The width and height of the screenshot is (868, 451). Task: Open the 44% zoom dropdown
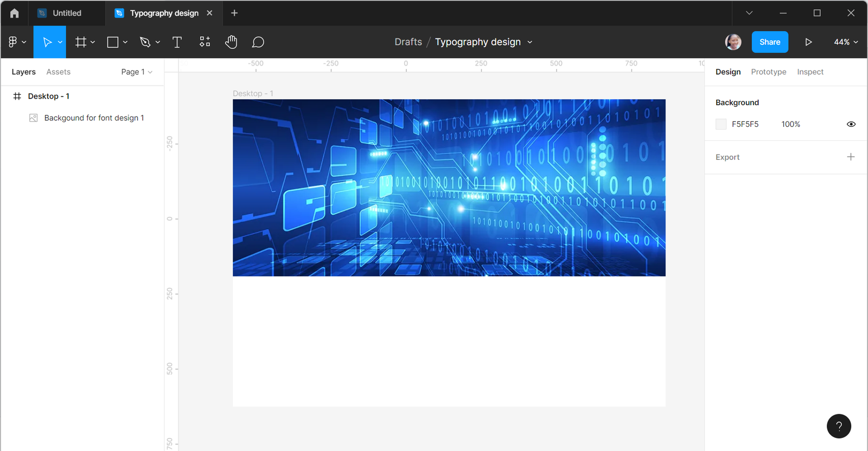pyautogui.click(x=846, y=42)
